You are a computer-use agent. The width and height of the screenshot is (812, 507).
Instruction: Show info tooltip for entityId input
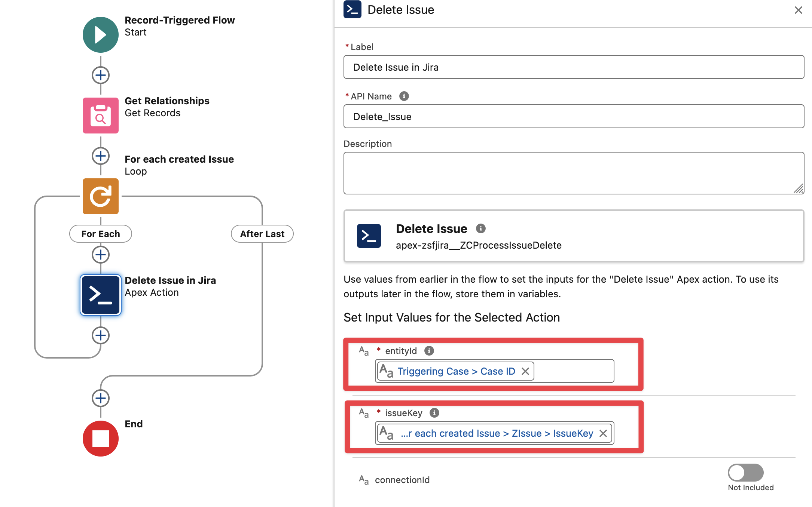pyautogui.click(x=429, y=351)
